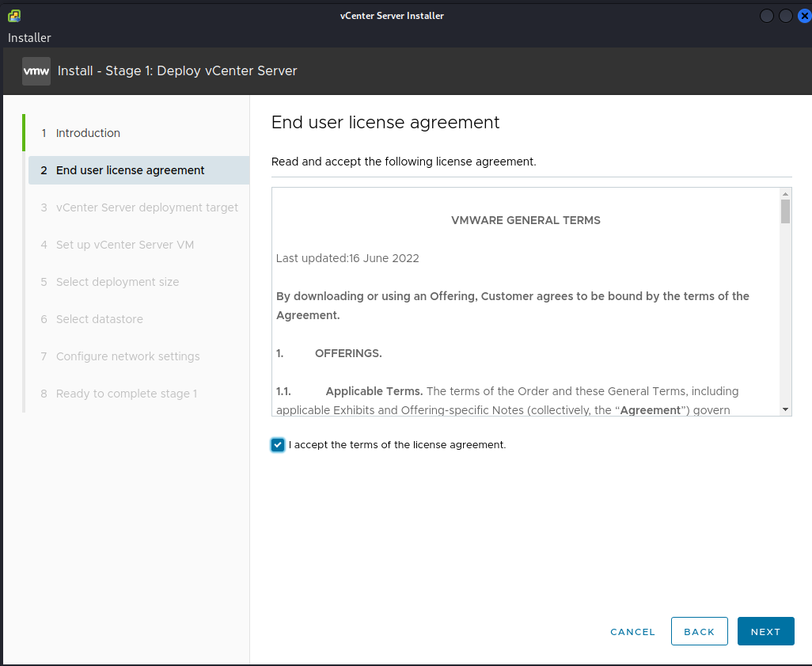The image size is (812, 666).
Task: Select End user license agreement step
Action: (130, 170)
